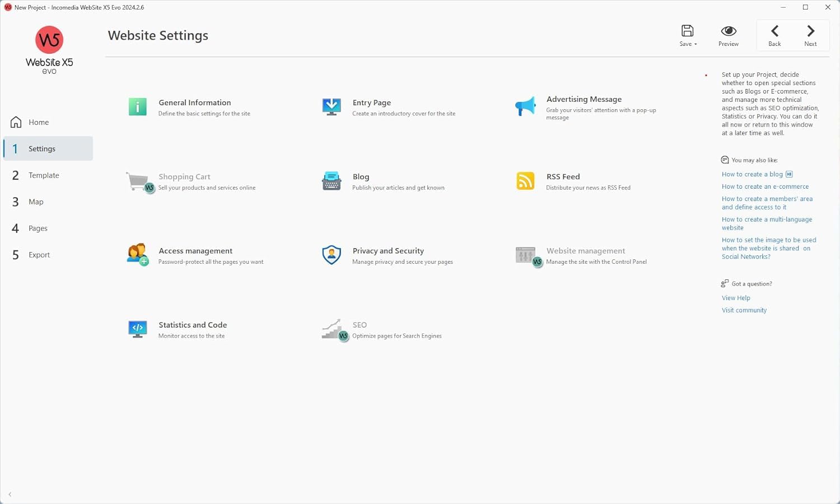Click the speech bubble 'You may also like' icon
The image size is (840, 504).
click(725, 160)
